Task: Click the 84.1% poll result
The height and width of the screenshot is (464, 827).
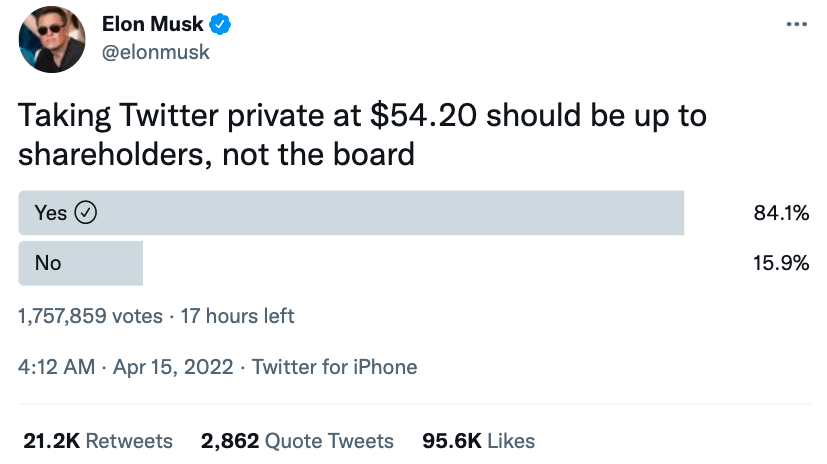Action: pyautogui.click(x=781, y=212)
